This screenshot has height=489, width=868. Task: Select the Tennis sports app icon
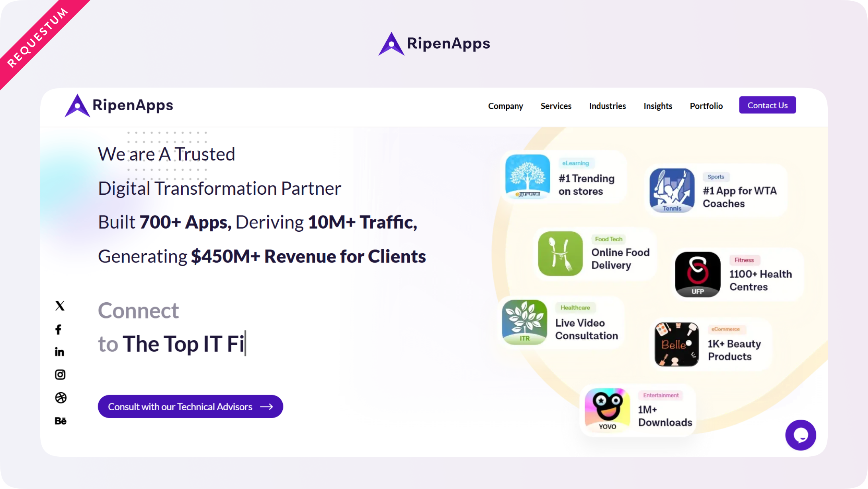pyautogui.click(x=672, y=190)
